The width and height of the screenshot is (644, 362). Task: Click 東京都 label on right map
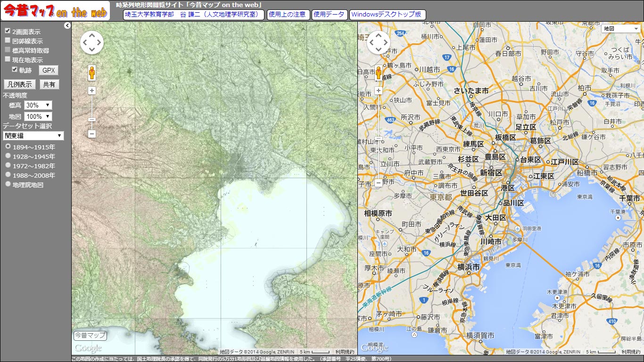[441, 197]
